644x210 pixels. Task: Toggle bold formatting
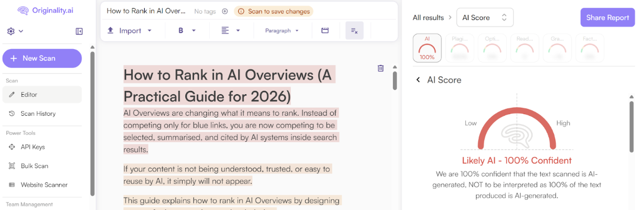point(180,30)
